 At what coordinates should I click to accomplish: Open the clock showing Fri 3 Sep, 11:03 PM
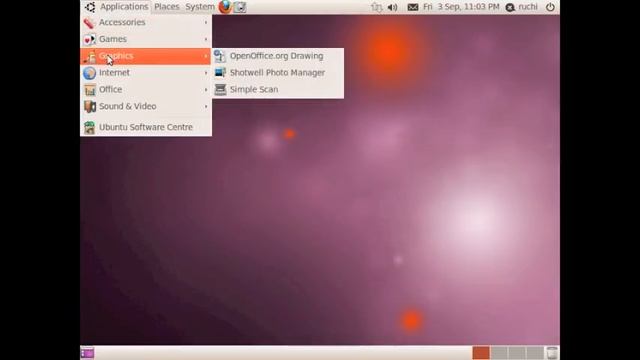(x=461, y=7)
